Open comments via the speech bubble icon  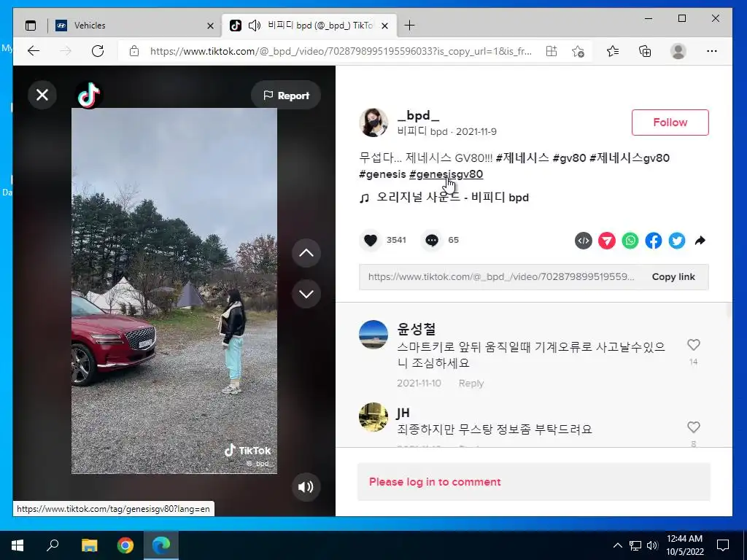click(x=432, y=240)
